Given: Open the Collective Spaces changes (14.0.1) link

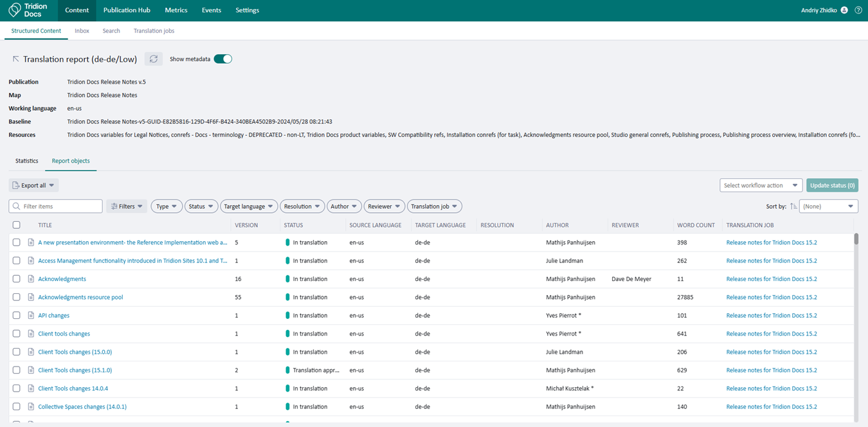Looking at the screenshot, I should 82,407.
